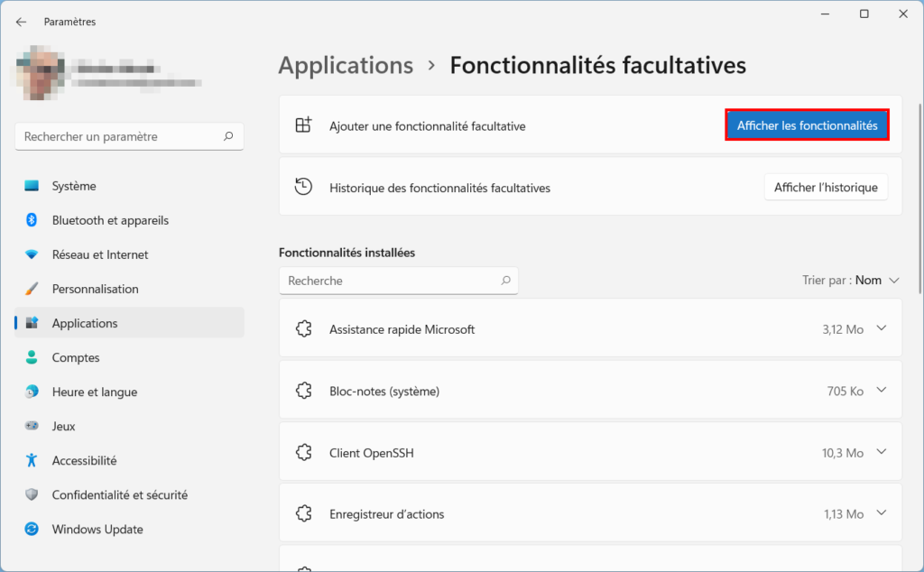Click the 'Afficher les fonctionnalités' button
Image resolution: width=924 pixels, height=572 pixels.
pos(807,125)
